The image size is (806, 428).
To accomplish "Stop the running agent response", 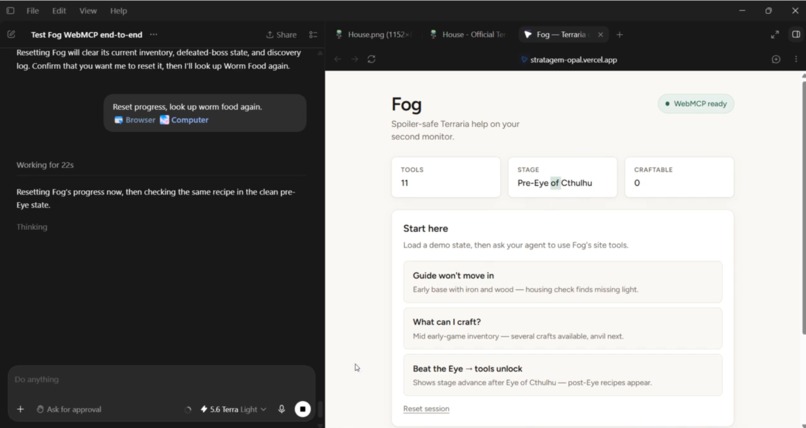I will pos(303,409).
